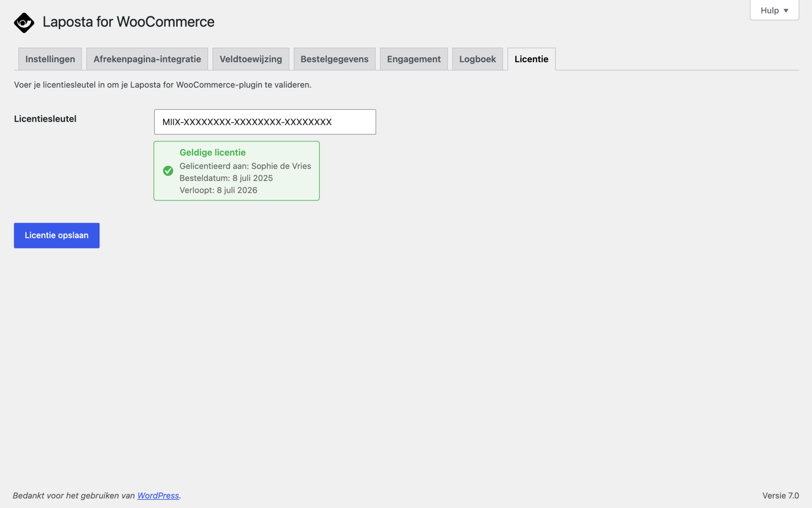This screenshot has height=508, width=812.
Task: View the Logboek tab
Action: click(478, 59)
